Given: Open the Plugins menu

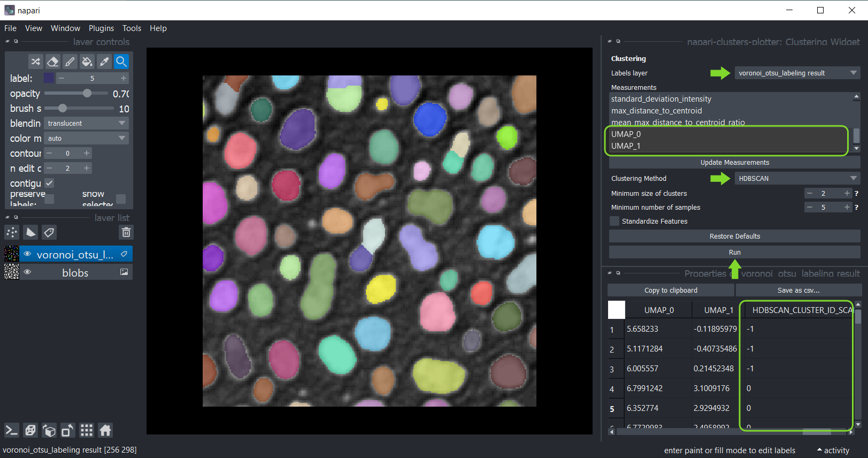Looking at the screenshot, I should tap(101, 28).
